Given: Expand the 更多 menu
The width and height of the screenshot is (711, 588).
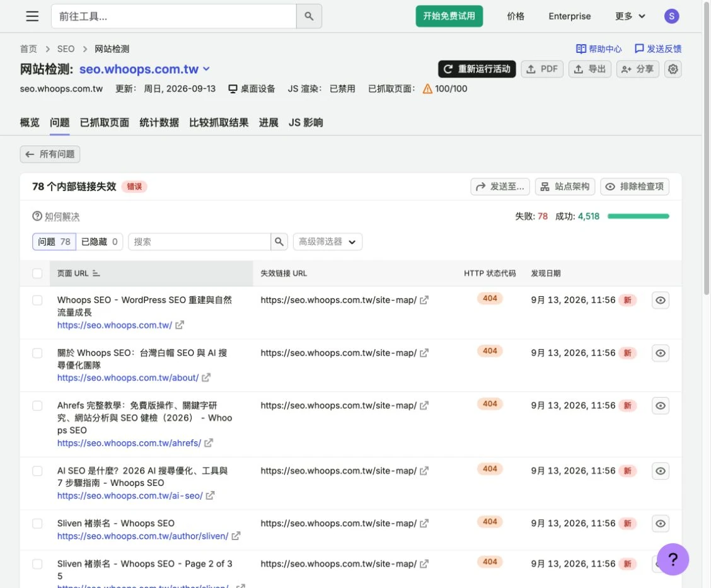Looking at the screenshot, I should (x=630, y=16).
